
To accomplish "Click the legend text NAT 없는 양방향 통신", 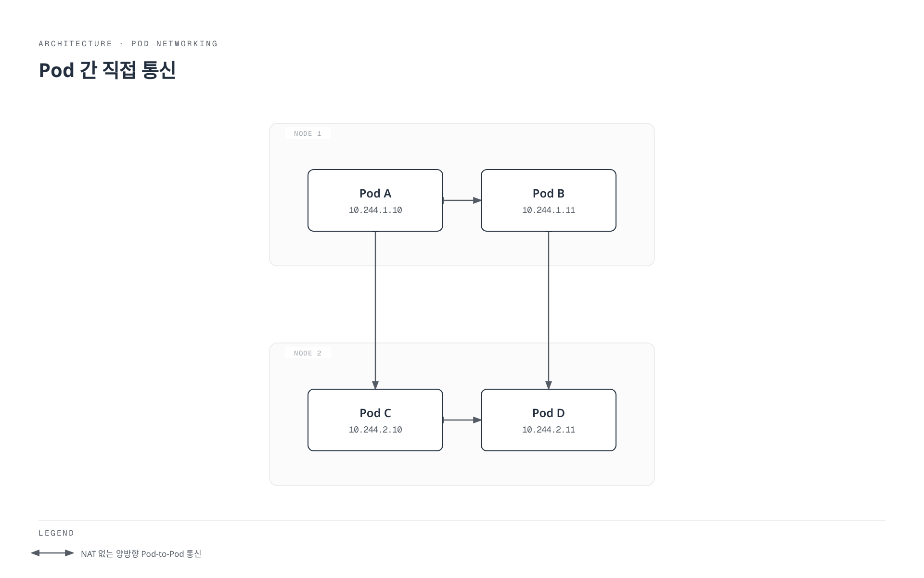I will [141, 554].
